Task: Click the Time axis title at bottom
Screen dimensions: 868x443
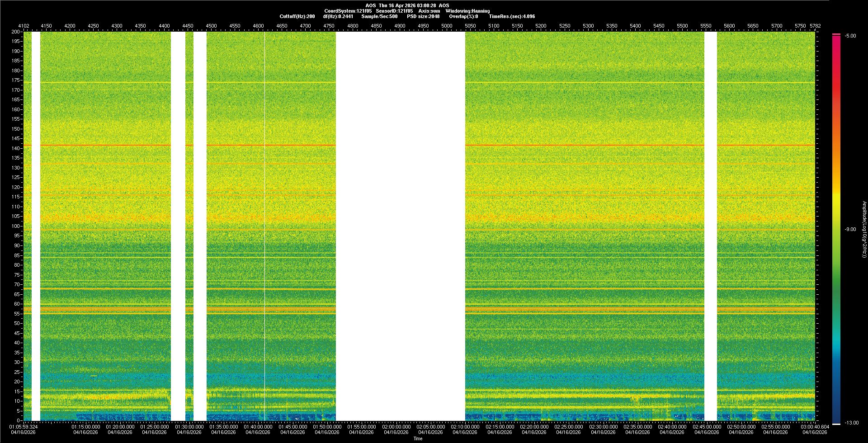Action: click(418, 438)
